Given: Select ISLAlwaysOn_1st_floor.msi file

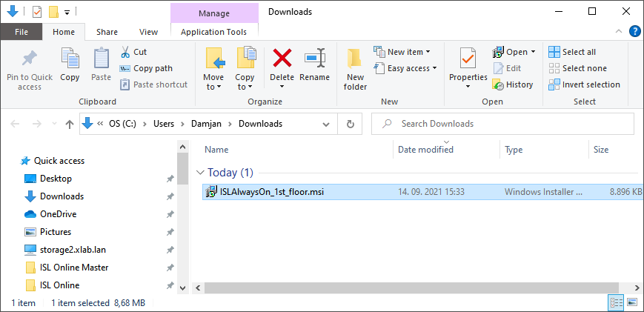Looking at the screenshot, I should [271, 192].
